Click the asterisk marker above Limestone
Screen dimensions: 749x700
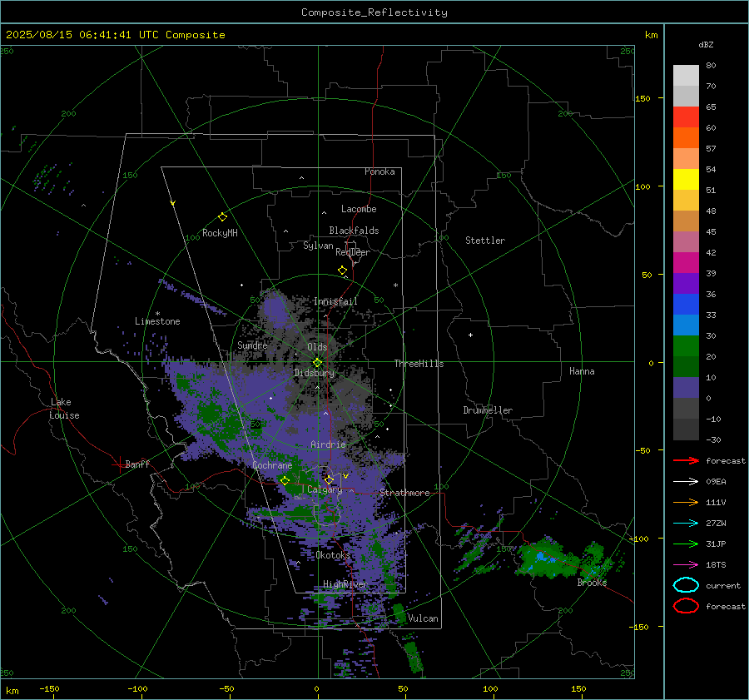coord(157,314)
